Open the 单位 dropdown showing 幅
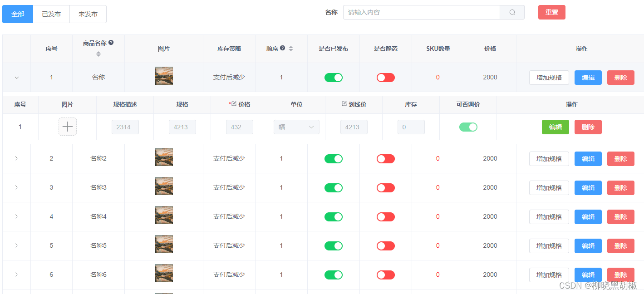The image size is (644, 294). coord(296,127)
